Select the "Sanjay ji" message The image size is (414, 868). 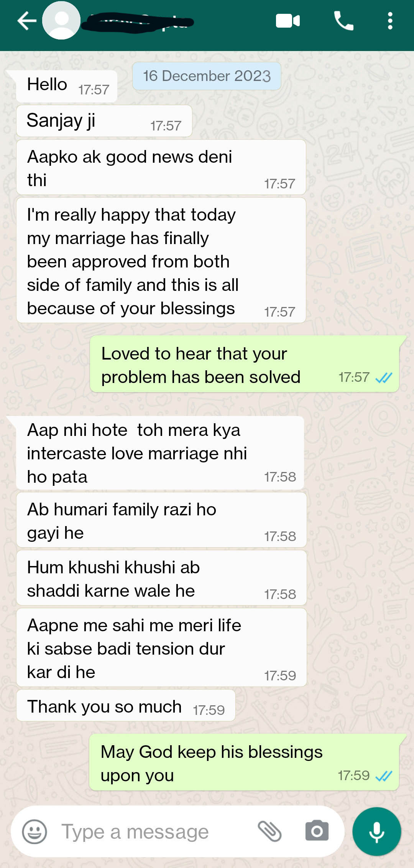[104, 121]
